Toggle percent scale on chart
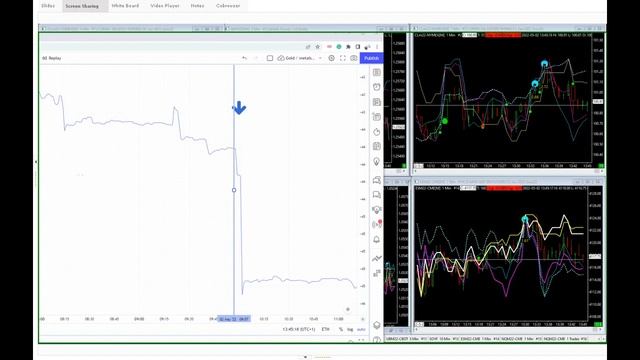The image size is (640, 360). (x=341, y=329)
